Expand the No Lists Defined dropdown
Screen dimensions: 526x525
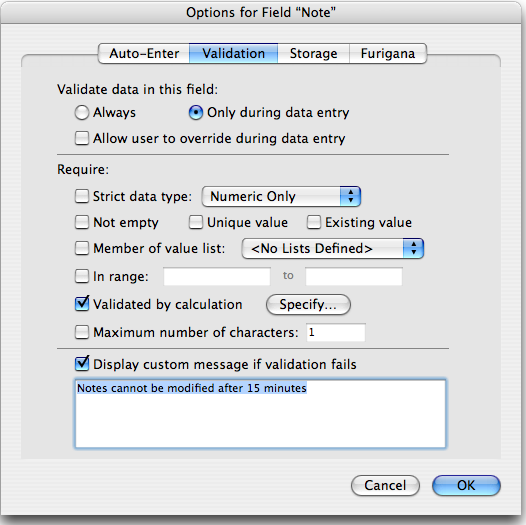click(x=332, y=249)
